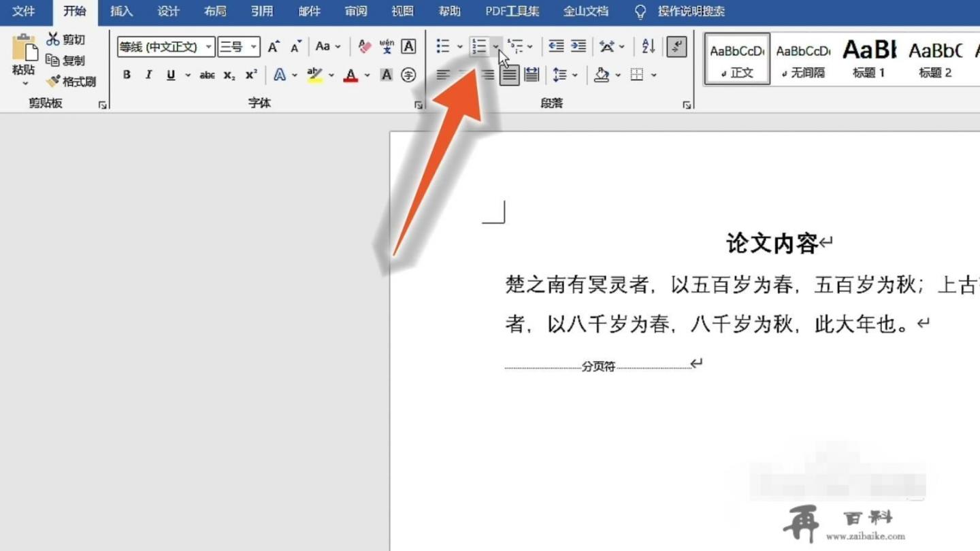Toggle underline formatting (U)

pos(170,75)
